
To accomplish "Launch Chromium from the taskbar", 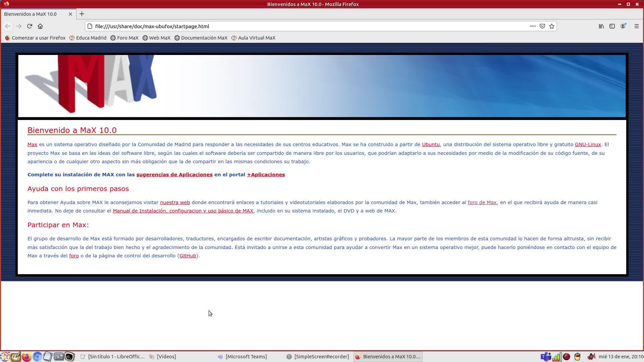I will (x=37, y=357).
